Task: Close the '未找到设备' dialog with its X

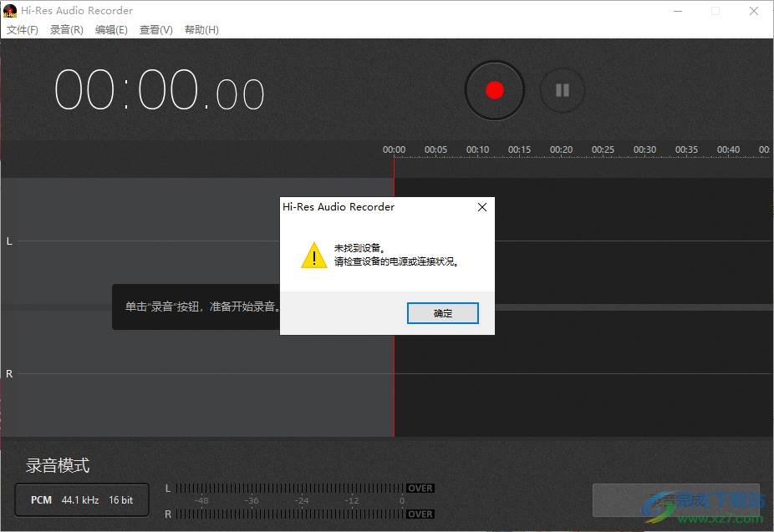Action: 481,206
